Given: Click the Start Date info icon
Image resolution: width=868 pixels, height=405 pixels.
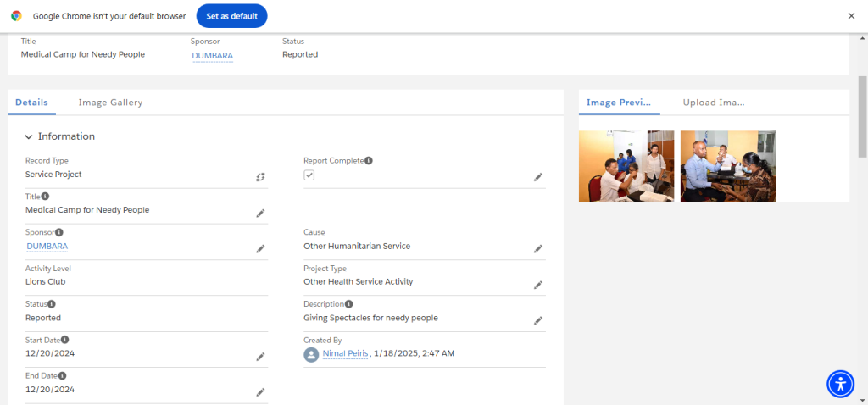Looking at the screenshot, I should coord(64,340).
